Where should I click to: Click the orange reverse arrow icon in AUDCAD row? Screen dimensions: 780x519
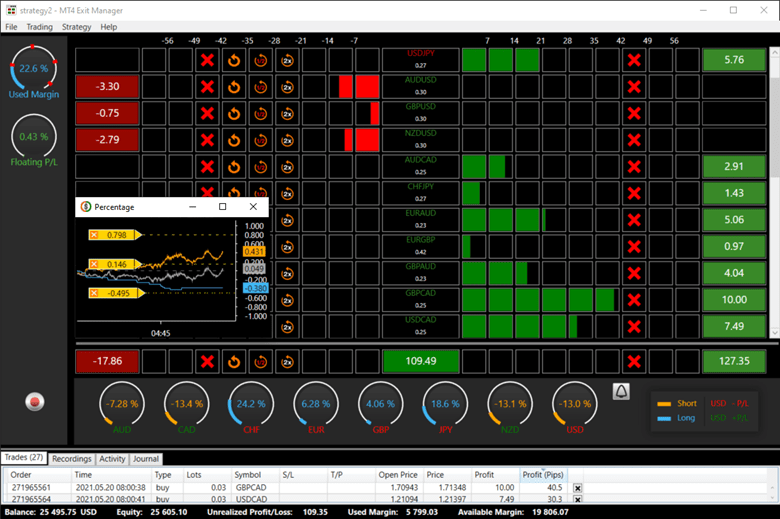tap(234, 167)
